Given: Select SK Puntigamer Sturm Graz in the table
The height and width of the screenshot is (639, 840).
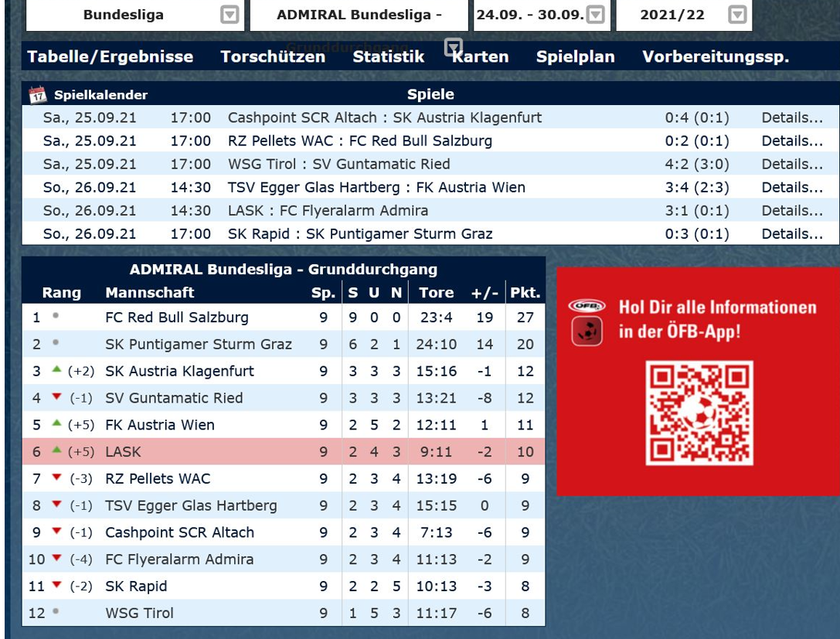Looking at the screenshot, I should click(x=199, y=345).
